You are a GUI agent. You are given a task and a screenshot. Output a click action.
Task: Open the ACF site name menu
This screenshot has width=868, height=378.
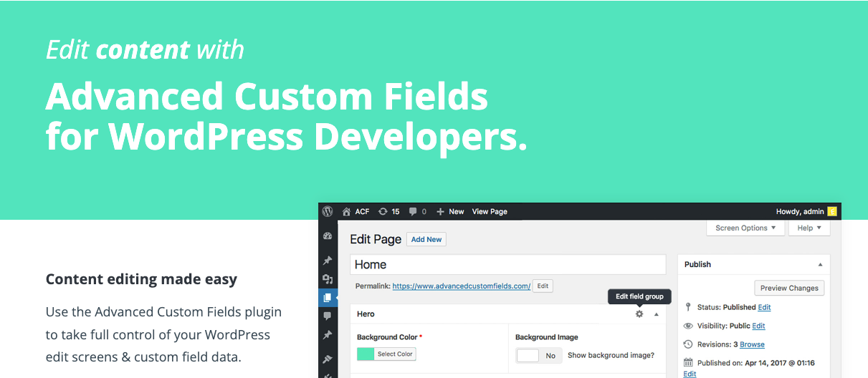[362, 211]
